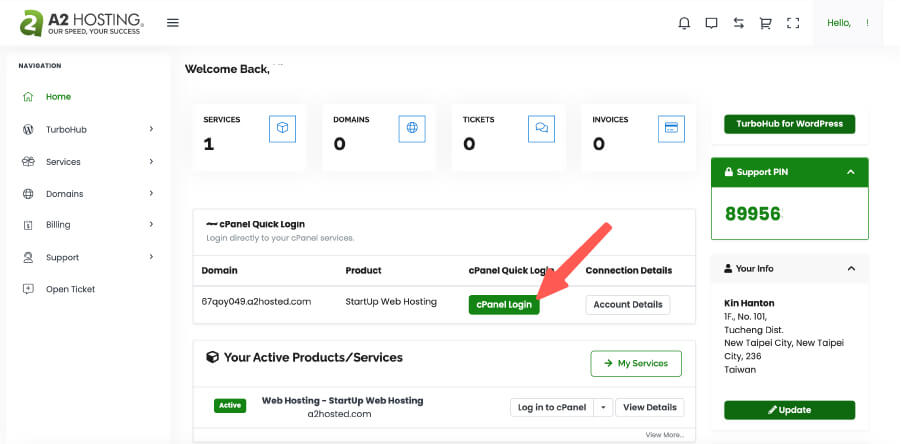Select Billing in the navigation sidebar
Screen dimensions: 901x444
pos(58,225)
